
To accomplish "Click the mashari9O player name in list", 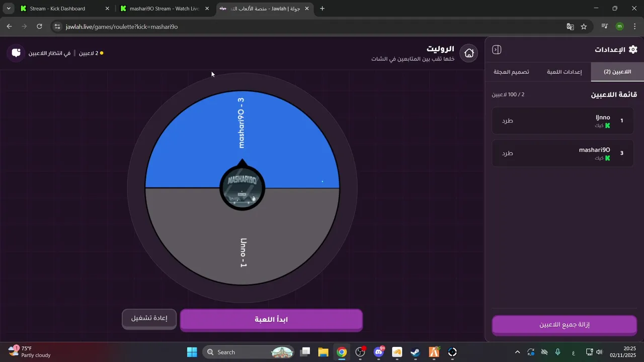I will [594, 150].
